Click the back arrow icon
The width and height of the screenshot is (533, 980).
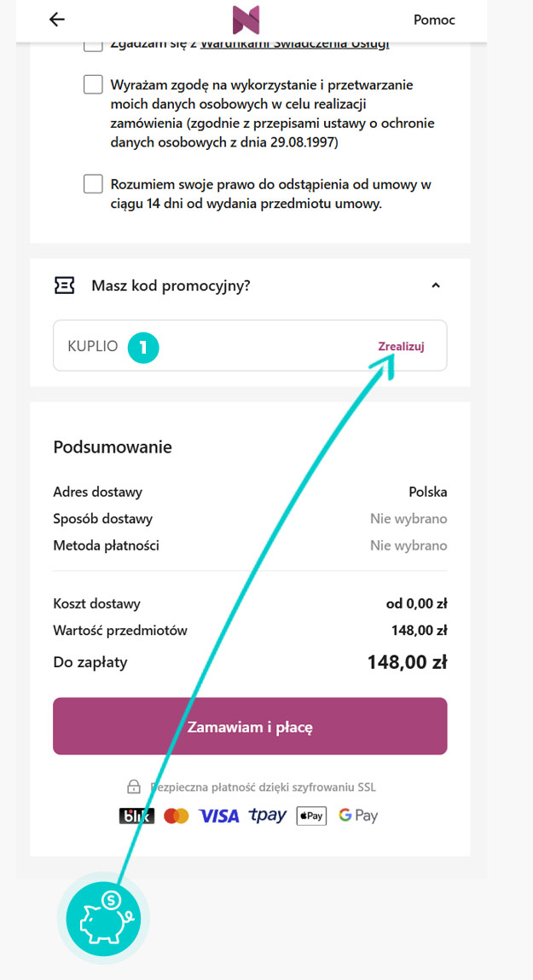coord(57,20)
